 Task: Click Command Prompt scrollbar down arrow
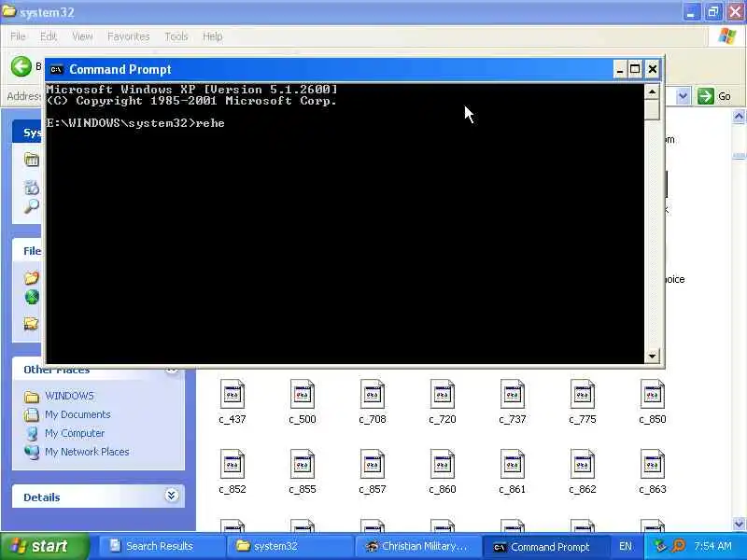point(652,356)
